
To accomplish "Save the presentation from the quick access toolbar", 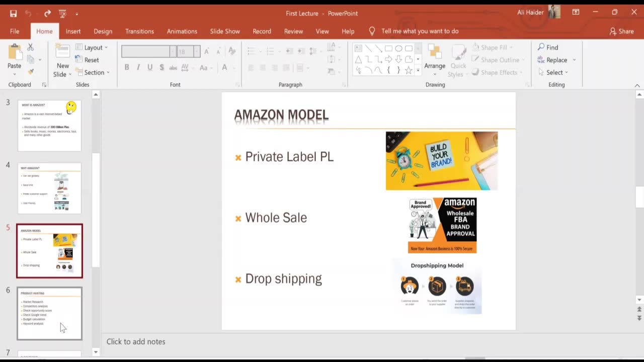I will coord(13,14).
